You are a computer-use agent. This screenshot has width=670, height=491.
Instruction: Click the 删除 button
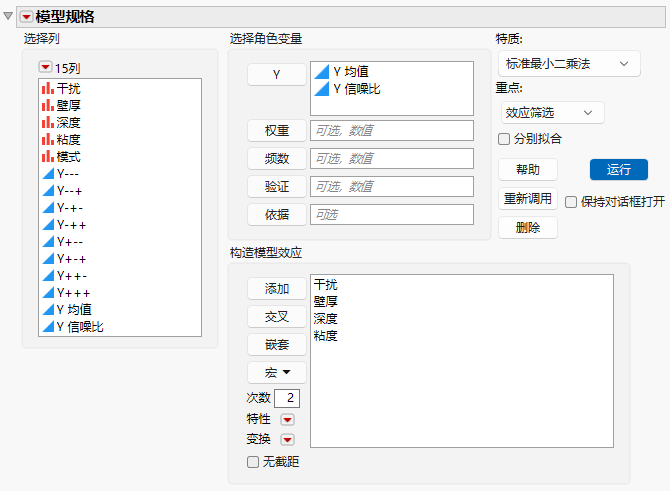[528, 228]
